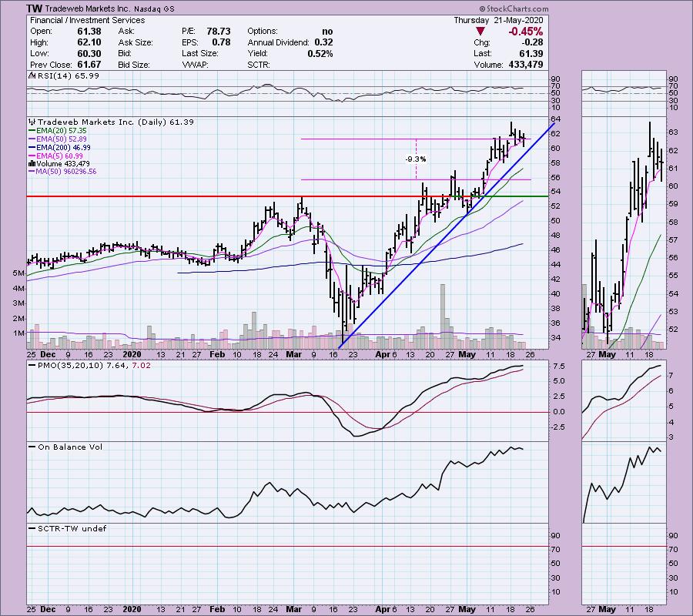Click the 2020 label on price chart axis
This screenshot has height=616, width=693.
tap(132, 355)
